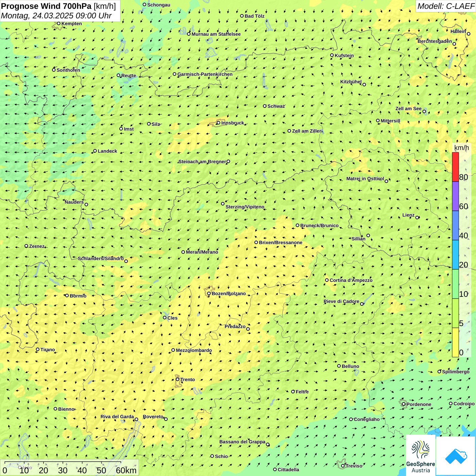Click the 'Rovereto' label
The image size is (476, 476).
coord(153,417)
